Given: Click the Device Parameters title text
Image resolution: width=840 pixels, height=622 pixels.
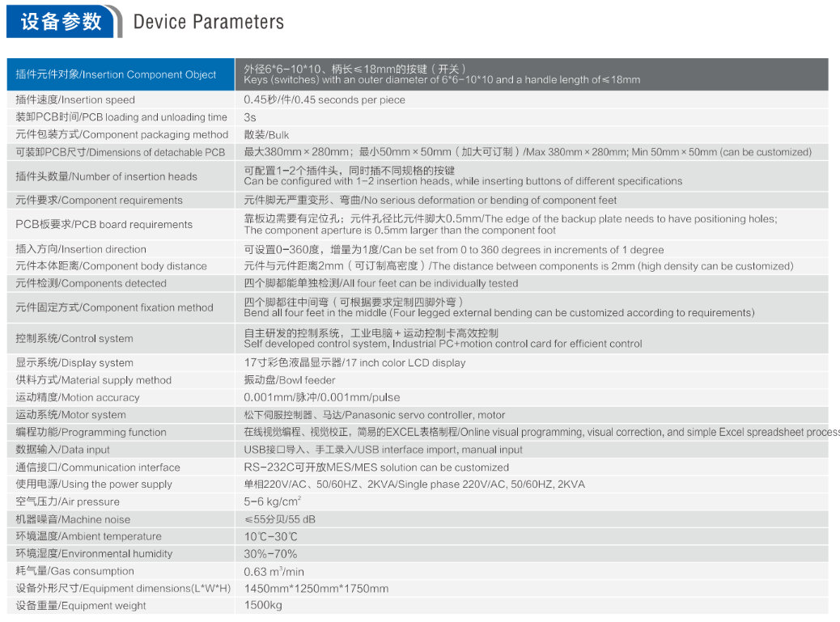Looking at the screenshot, I should coord(208,22).
